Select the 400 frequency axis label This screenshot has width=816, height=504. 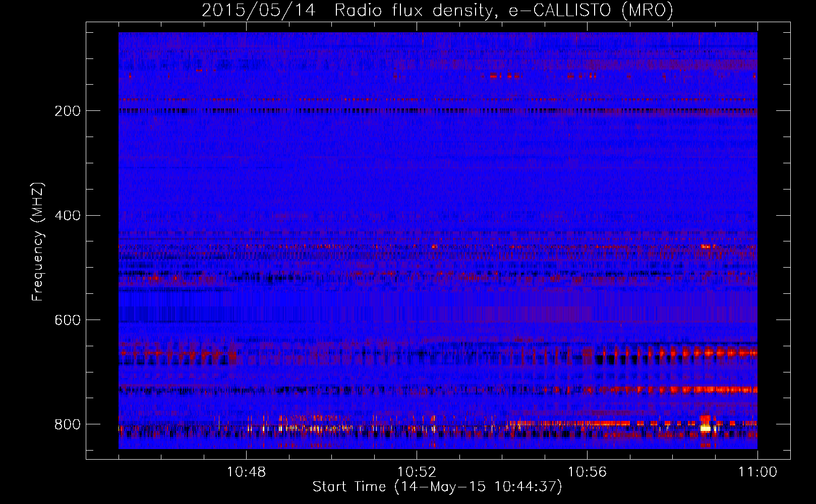pos(67,216)
